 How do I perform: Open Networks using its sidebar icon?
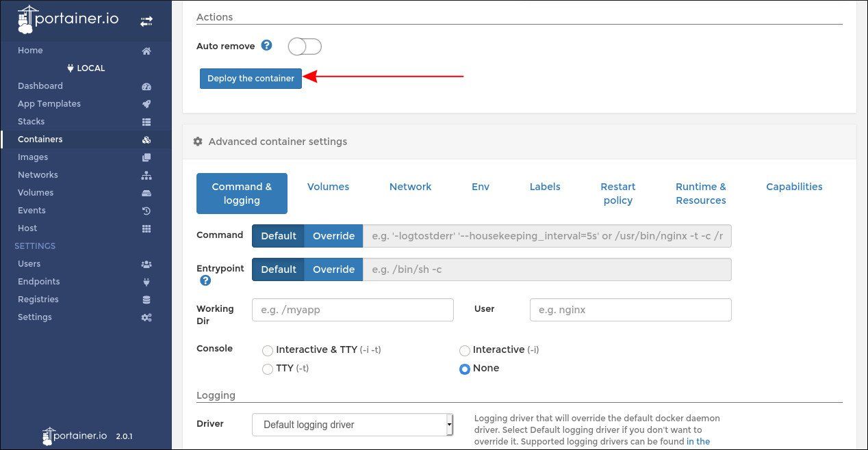146,174
